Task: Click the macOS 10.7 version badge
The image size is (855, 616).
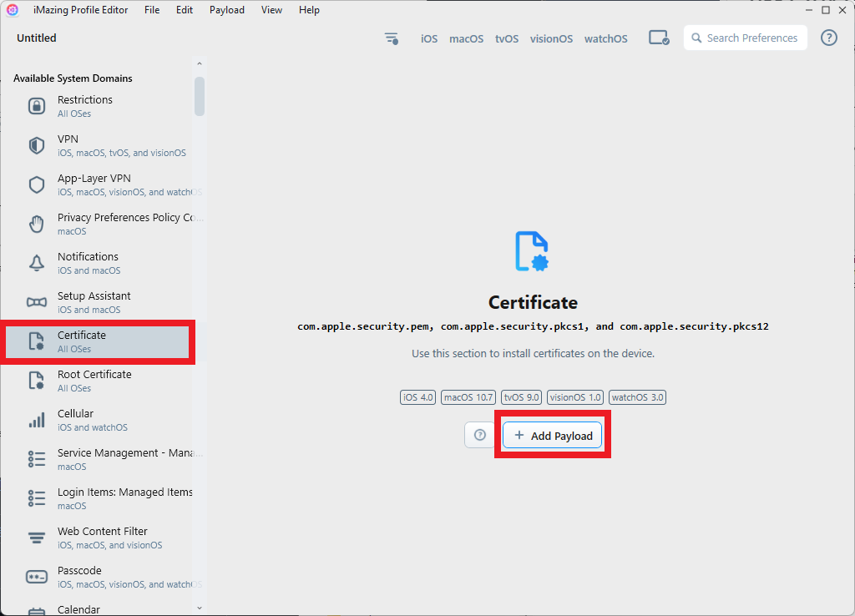Action: pyautogui.click(x=468, y=396)
